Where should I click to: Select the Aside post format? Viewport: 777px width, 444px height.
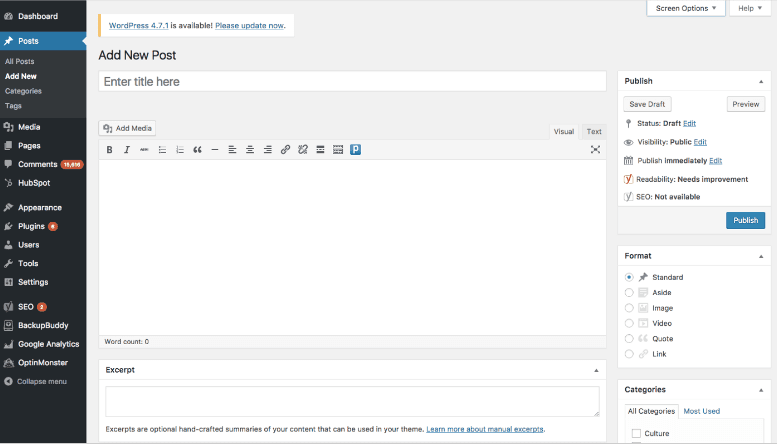[x=629, y=292]
